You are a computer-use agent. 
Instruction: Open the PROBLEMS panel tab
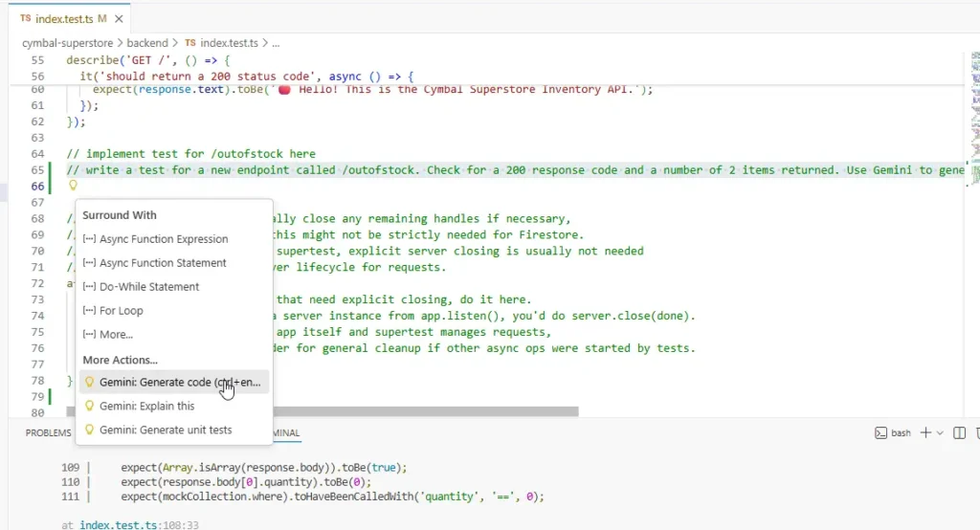(x=48, y=433)
